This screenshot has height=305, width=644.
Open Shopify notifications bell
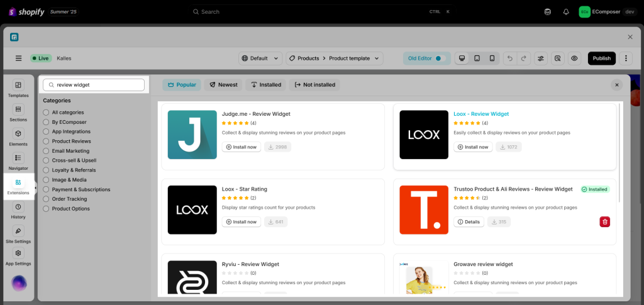(x=566, y=12)
